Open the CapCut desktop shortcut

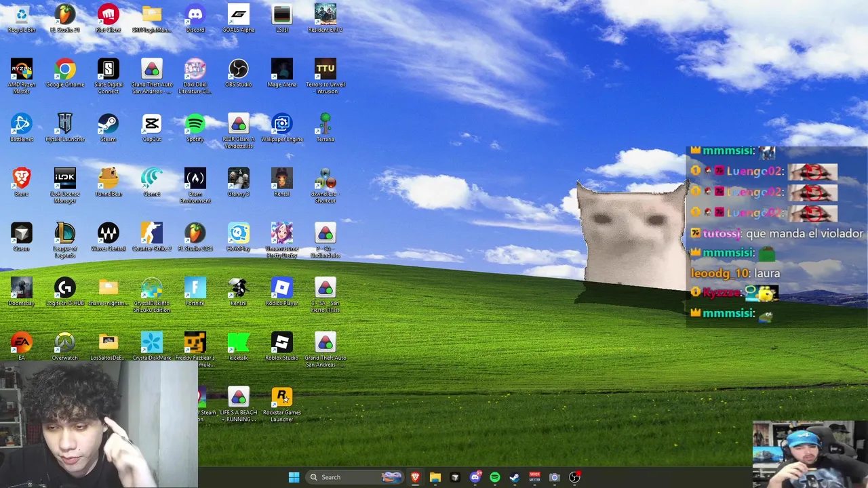(x=152, y=128)
